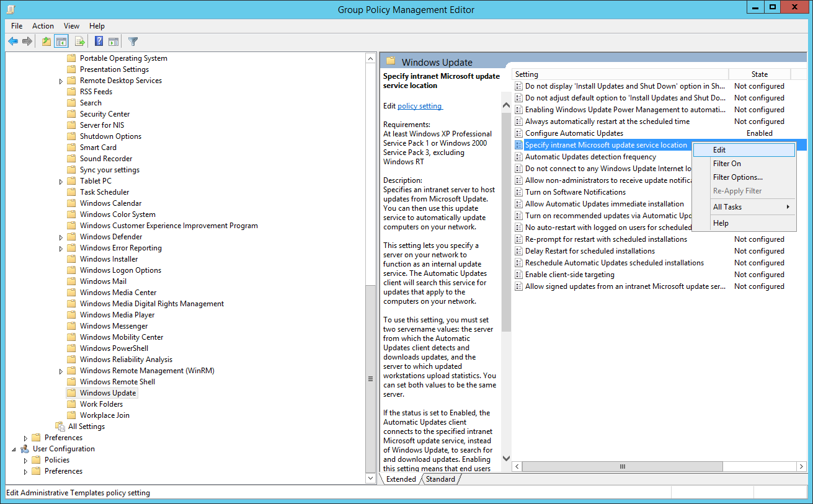Click folder icon beside Work Folders

(x=71, y=404)
